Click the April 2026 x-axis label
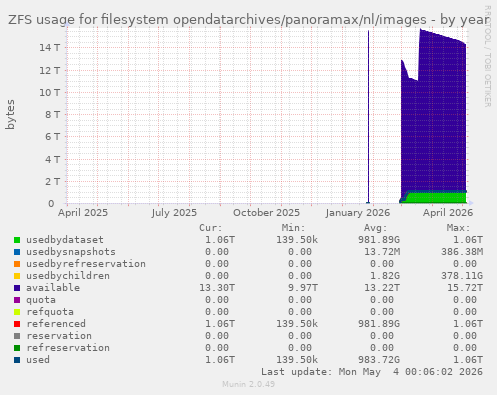Screen dimensions: 497x395 (448, 213)
